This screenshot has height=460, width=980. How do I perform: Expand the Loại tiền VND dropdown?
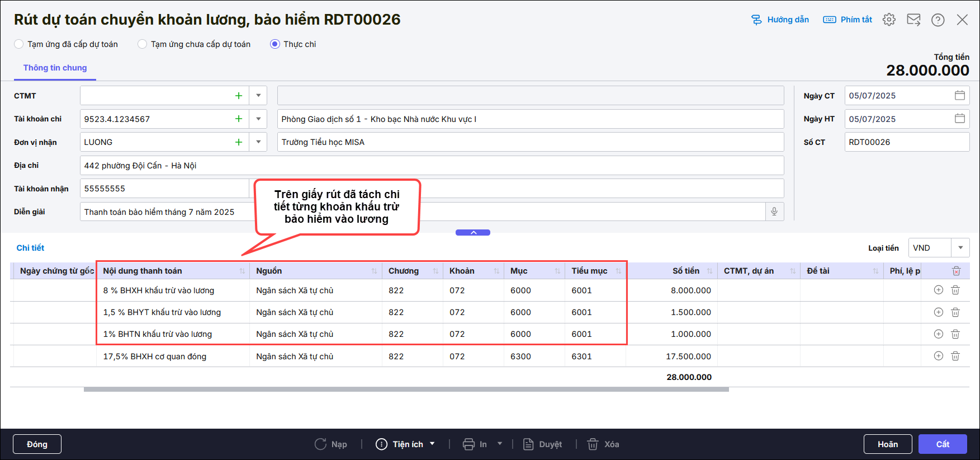960,248
